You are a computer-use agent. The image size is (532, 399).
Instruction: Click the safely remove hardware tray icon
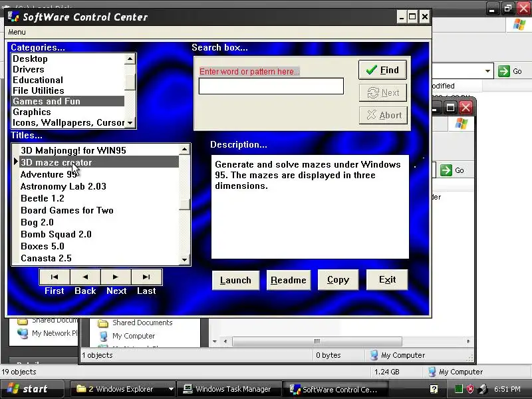click(482, 389)
